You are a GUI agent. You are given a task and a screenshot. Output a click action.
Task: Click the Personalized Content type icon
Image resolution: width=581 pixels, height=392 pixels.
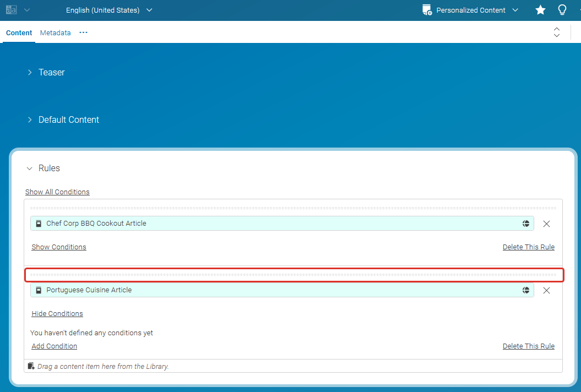(427, 10)
